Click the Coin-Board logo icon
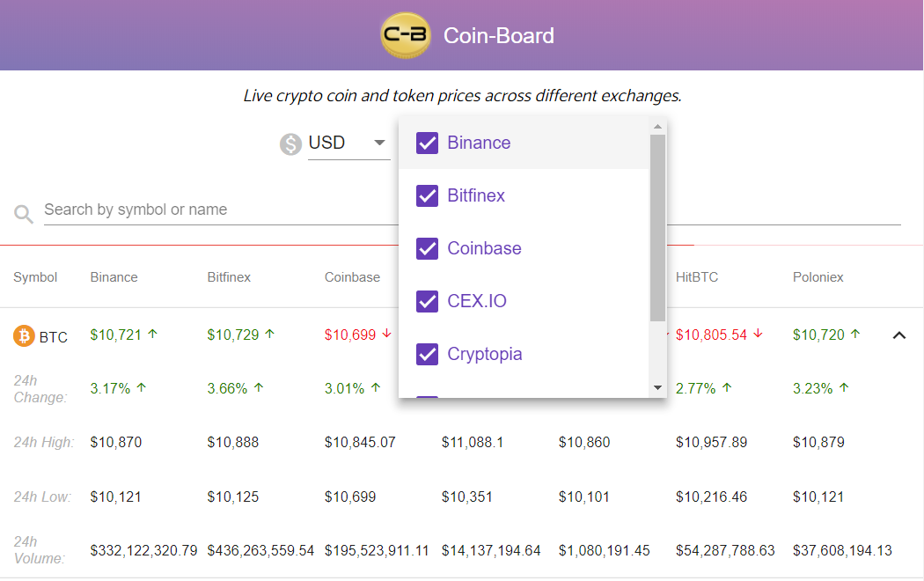 [406, 35]
